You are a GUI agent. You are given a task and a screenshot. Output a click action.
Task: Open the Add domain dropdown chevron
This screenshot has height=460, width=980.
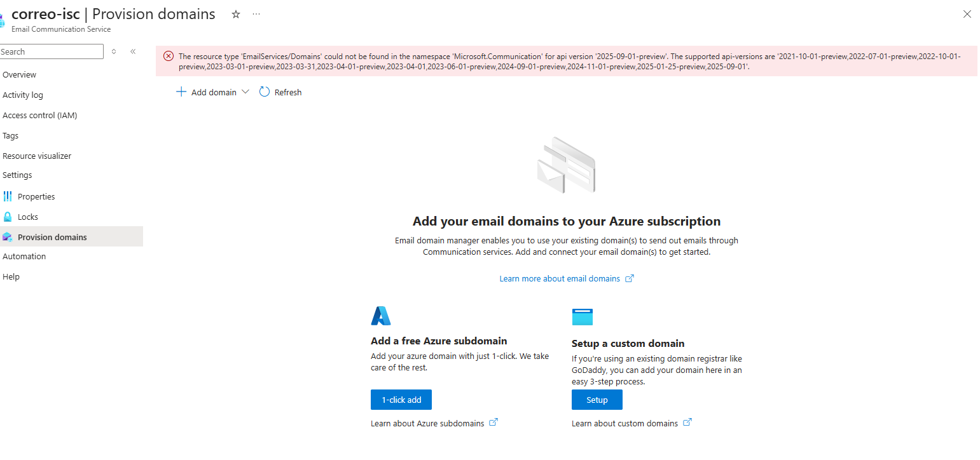point(245,92)
